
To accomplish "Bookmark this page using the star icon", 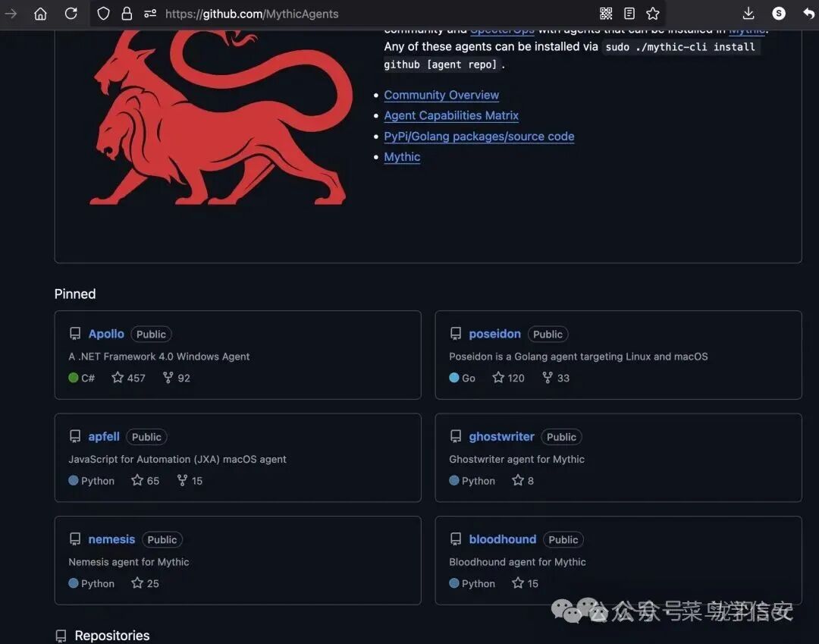I will [653, 13].
